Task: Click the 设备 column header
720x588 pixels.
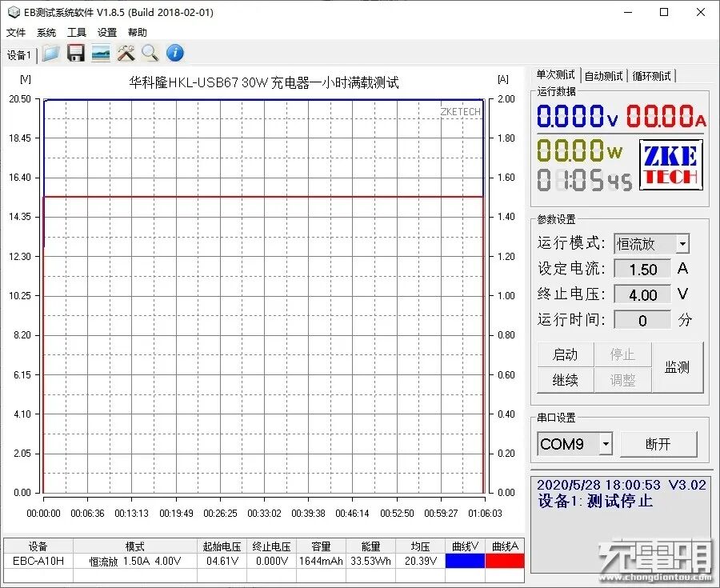Action: [x=38, y=546]
